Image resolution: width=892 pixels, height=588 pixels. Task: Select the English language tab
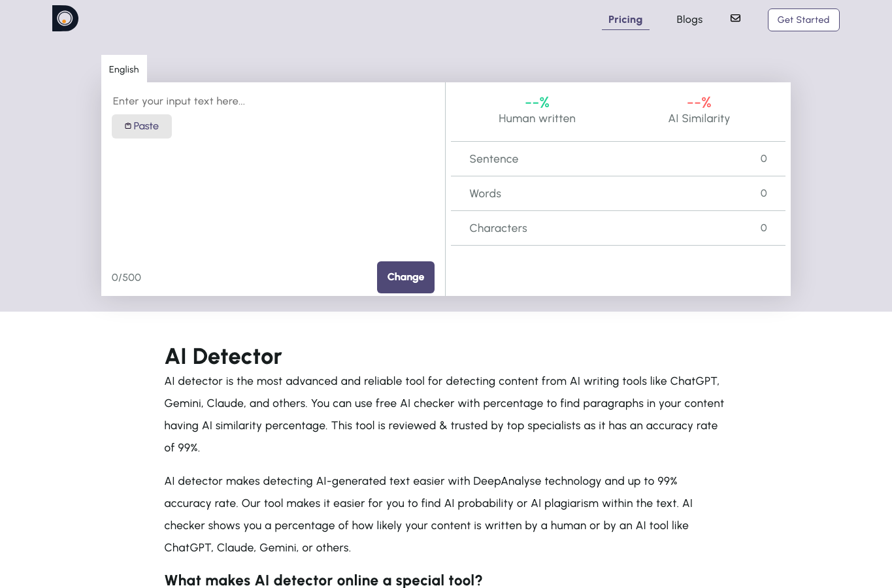124,69
